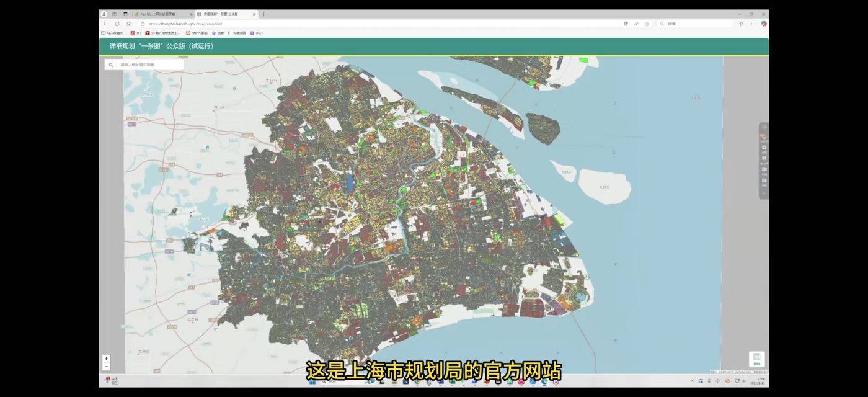Open a new browser tab with the plus button
Viewport: 868px width, 397px height.
click(263, 13)
